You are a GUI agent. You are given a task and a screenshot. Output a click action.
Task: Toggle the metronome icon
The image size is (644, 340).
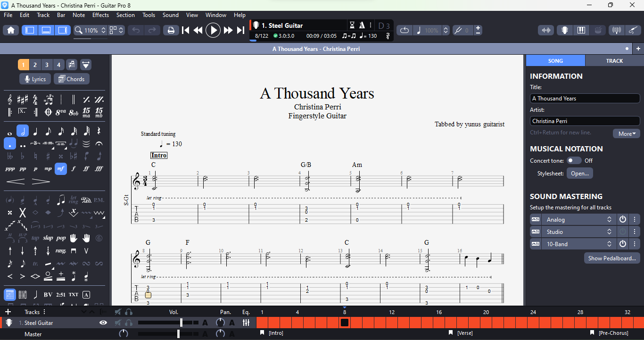tap(362, 25)
